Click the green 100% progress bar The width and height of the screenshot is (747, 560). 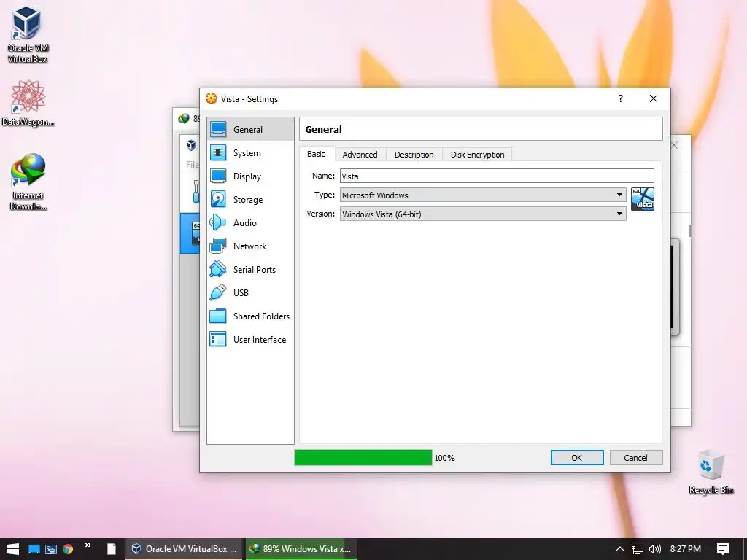coord(363,458)
